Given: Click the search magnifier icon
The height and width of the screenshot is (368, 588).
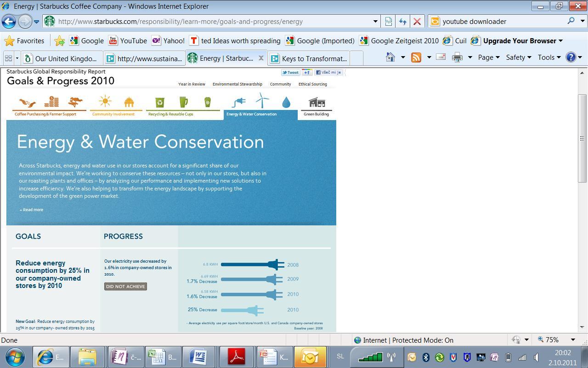Looking at the screenshot, I should click(571, 21).
